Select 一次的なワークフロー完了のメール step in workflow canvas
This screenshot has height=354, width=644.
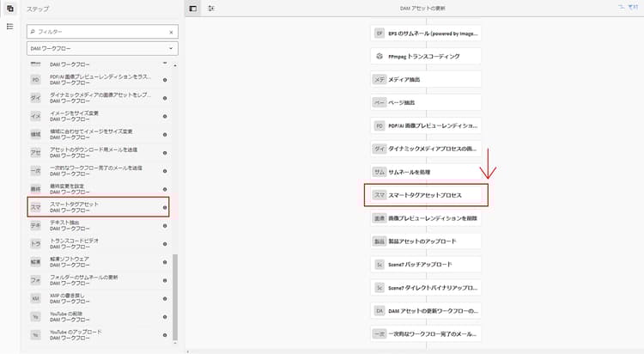426,334
